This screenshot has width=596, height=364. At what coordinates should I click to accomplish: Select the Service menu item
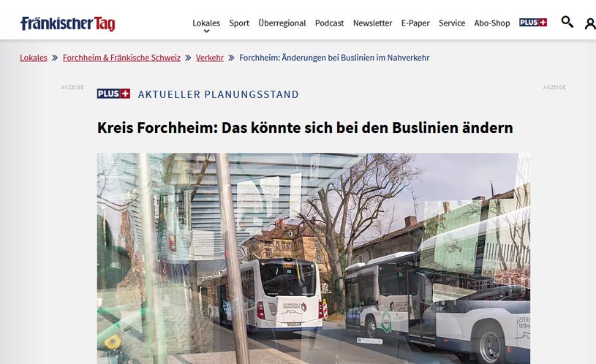(452, 23)
